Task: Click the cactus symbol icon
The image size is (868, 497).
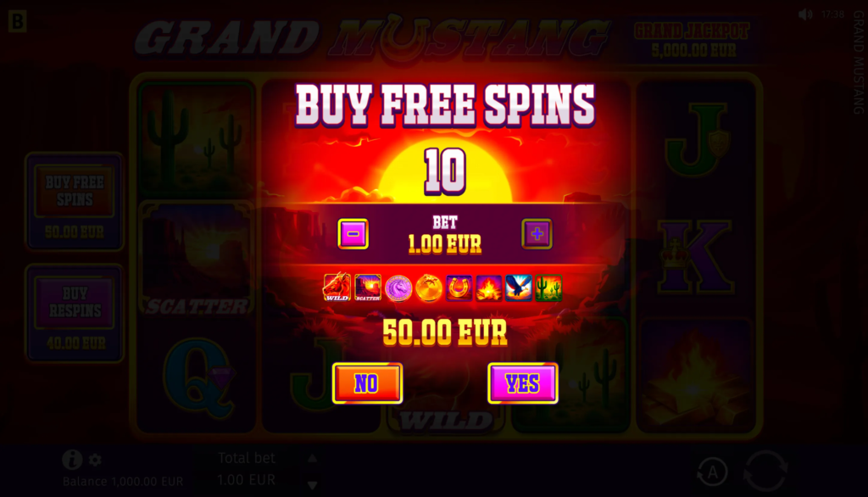Action: point(548,288)
